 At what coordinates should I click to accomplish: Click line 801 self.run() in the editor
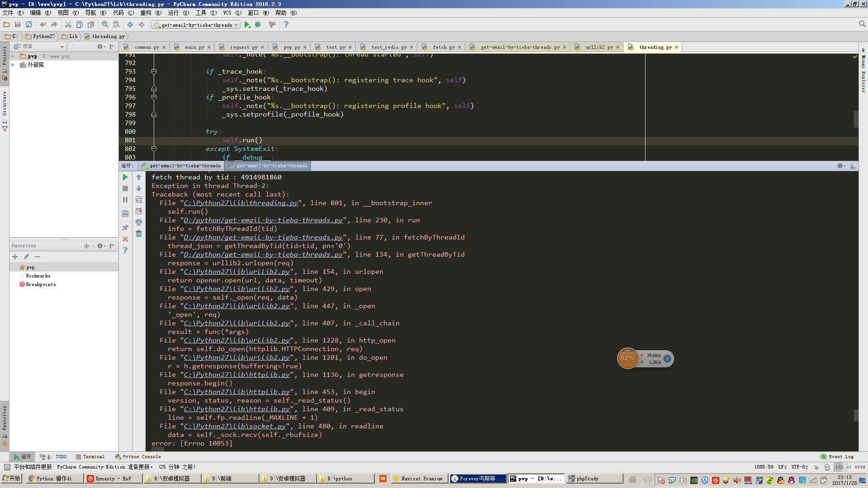click(242, 140)
